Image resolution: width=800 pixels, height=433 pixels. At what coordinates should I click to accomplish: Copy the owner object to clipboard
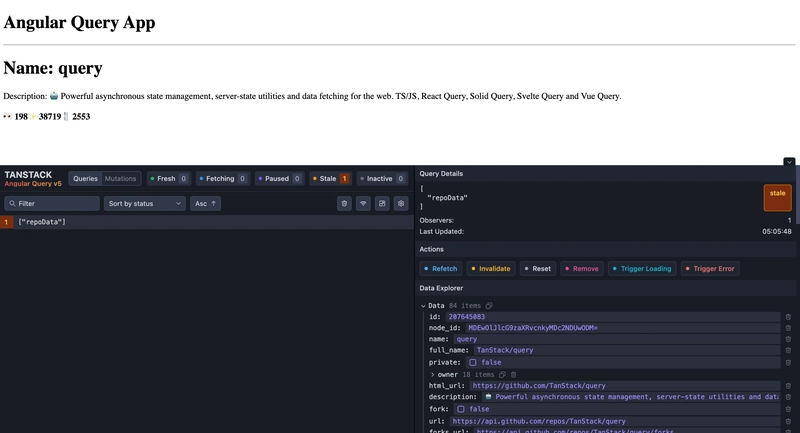coord(503,374)
